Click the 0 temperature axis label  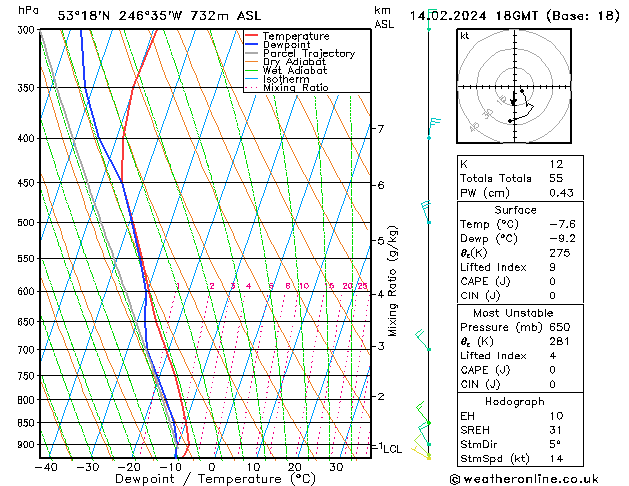[x=212, y=467]
